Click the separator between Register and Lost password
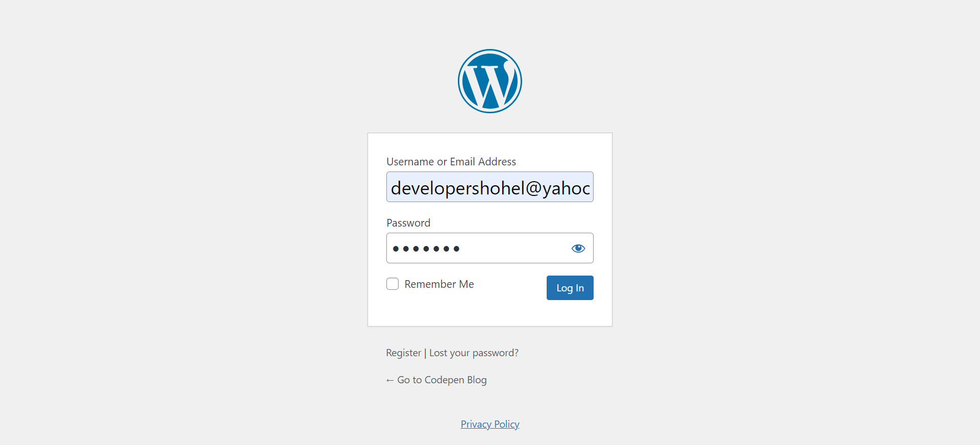The height and width of the screenshot is (445, 980). click(425, 353)
